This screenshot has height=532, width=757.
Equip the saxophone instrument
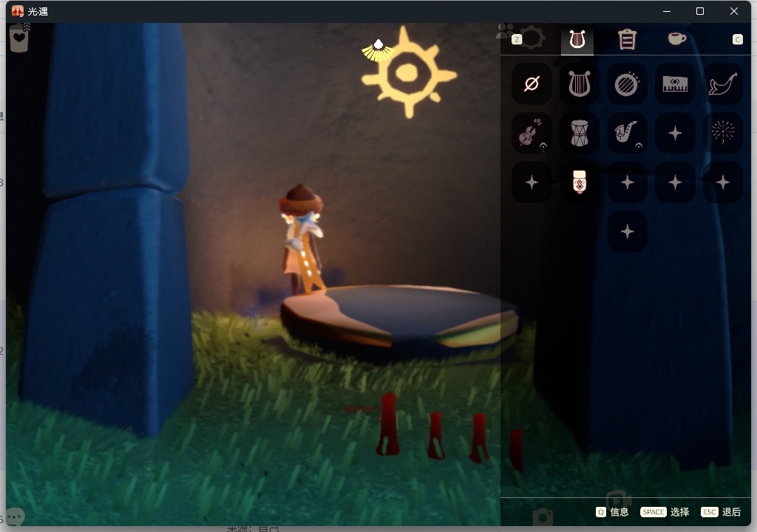tap(627, 133)
